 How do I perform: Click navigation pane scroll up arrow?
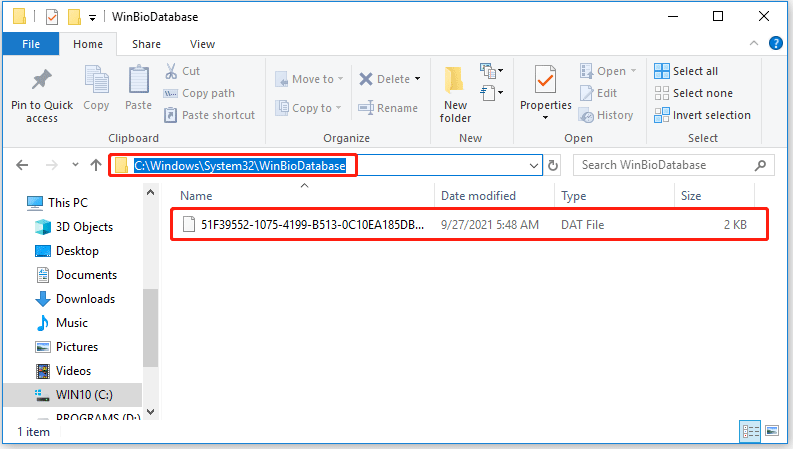(x=150, y=193)
